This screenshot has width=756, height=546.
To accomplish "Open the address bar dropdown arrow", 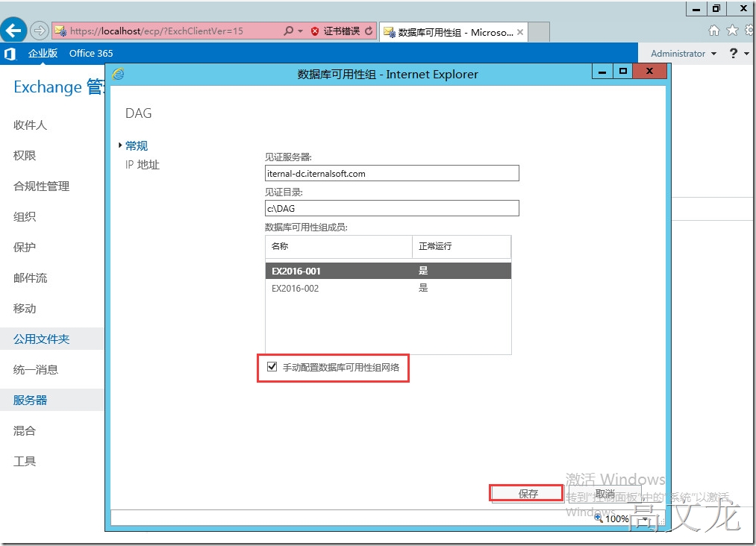I will 300,31.
